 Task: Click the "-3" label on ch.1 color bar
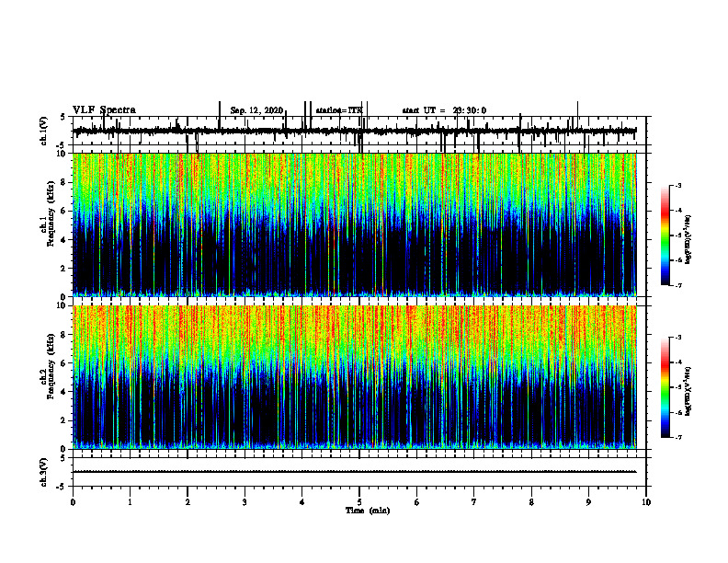click(678, 185)
